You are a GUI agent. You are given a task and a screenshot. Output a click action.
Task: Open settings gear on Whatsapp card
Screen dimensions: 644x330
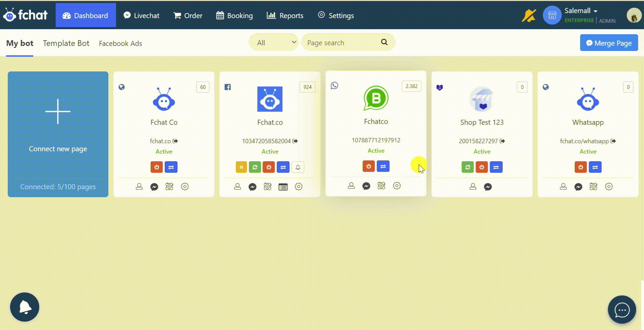click(609, 186)
